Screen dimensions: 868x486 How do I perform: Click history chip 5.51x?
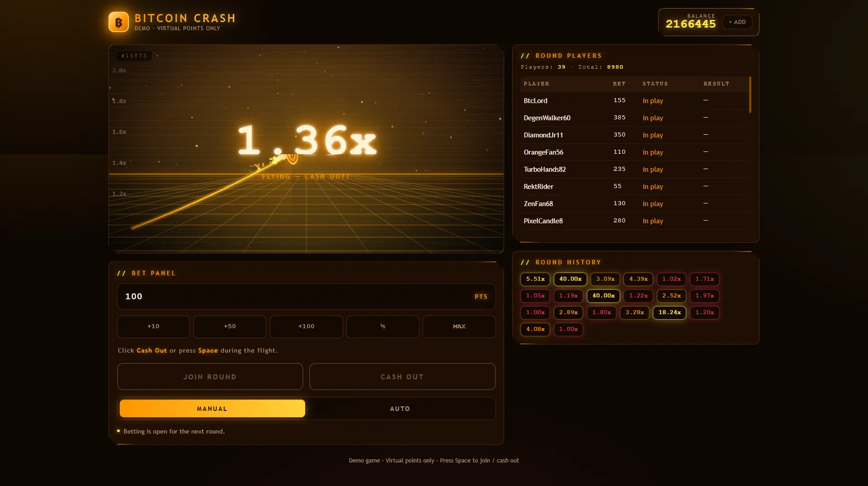535,279
